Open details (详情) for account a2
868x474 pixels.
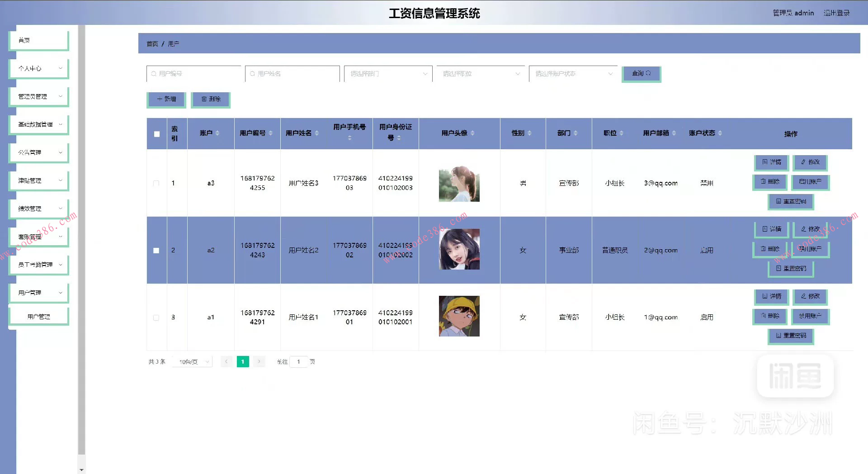(x=772, y=229)
